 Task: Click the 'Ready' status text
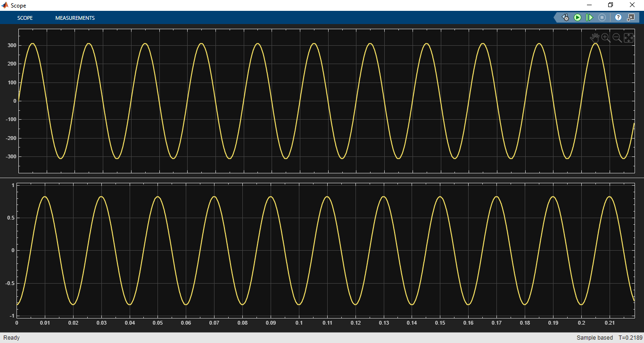pyautogui.click(x=12, y=338)
